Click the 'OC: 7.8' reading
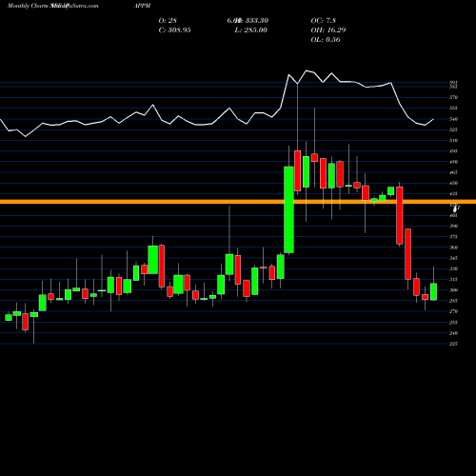 pyautogui.click(x=323, y=21)
